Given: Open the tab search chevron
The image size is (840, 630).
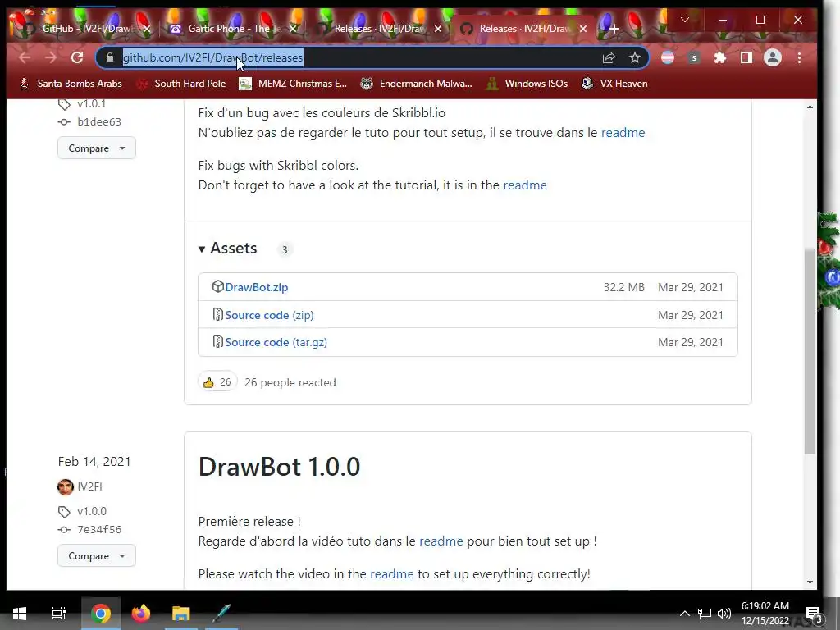Looking at the screenshot, I should coord(685,20).
